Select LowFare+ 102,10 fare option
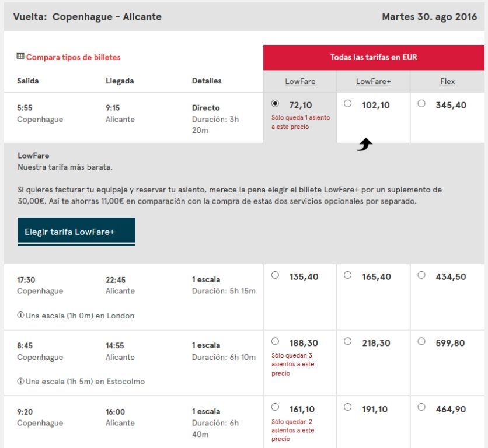The width and height of the screenshot is (488, 448). (348, 103)
